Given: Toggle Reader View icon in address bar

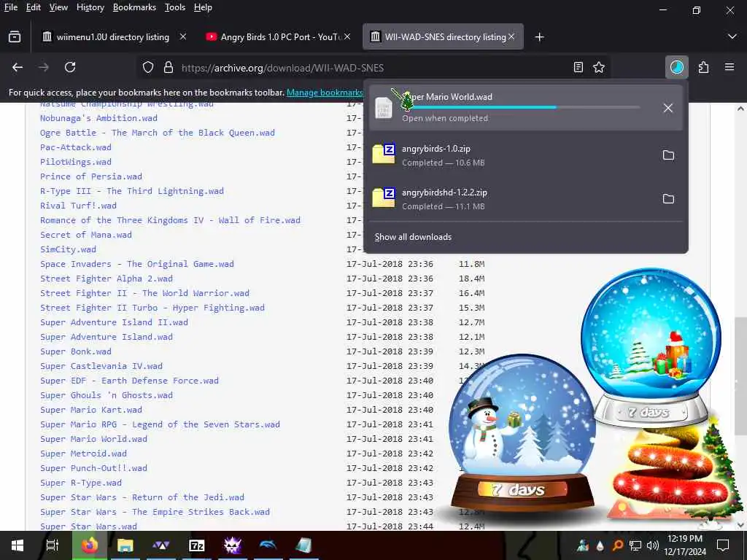Looking at the screenshot, I should [x=578, y=68].
